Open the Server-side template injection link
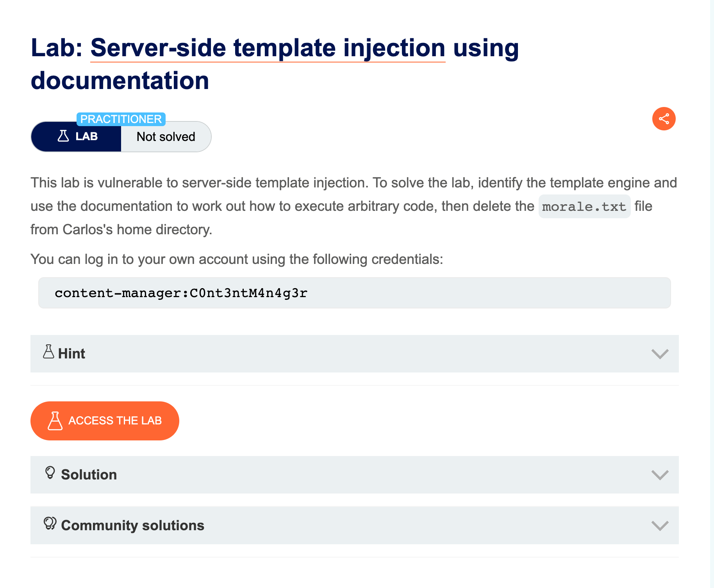Screen dimensions: 714x588 click(268, 48)
